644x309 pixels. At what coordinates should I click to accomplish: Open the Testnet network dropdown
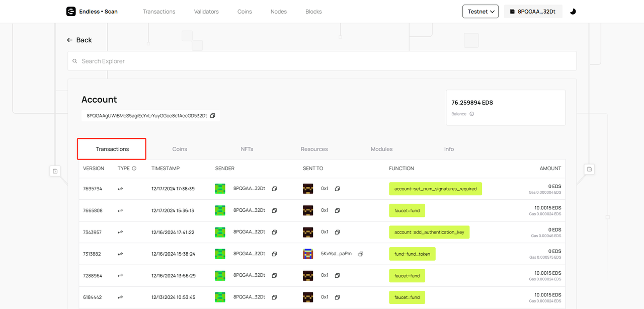480,12
